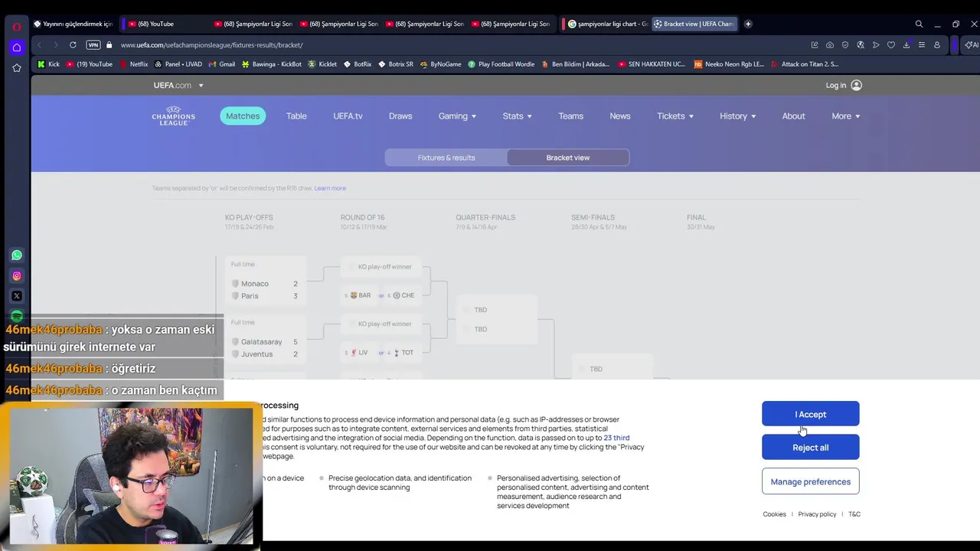980x551 pixels.
Task: Select the Matches menu item
Action: pyautogui.click(x=243, y=116)
